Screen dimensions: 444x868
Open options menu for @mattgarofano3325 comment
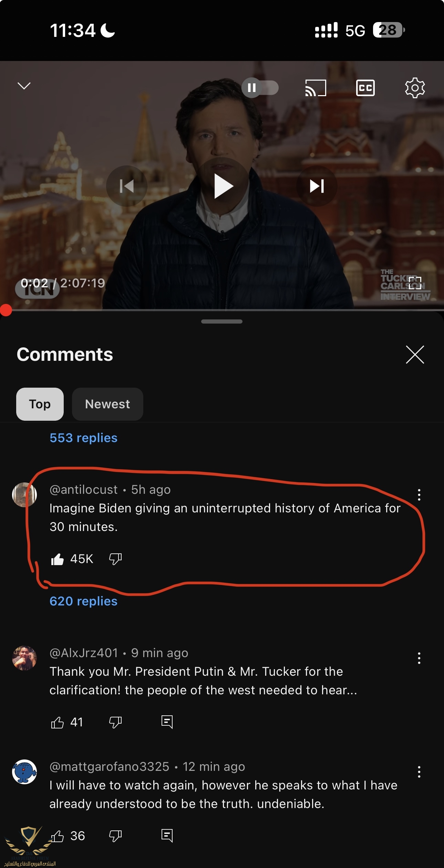(x=419, y=772)
